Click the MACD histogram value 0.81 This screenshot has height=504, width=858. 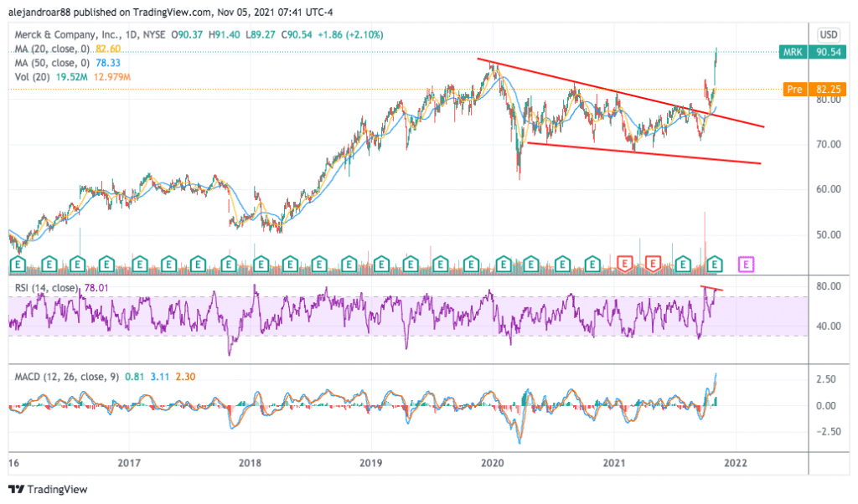[135, 377]
